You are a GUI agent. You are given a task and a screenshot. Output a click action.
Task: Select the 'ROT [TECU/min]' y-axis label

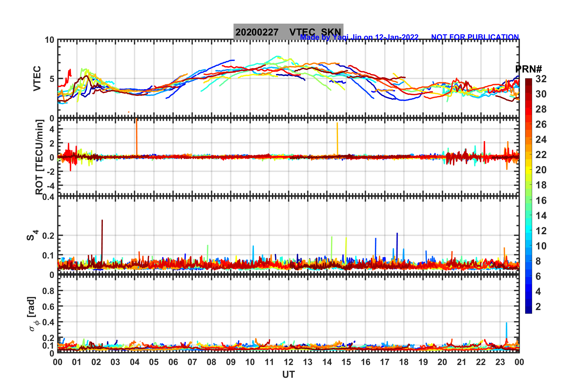[39, 157]
